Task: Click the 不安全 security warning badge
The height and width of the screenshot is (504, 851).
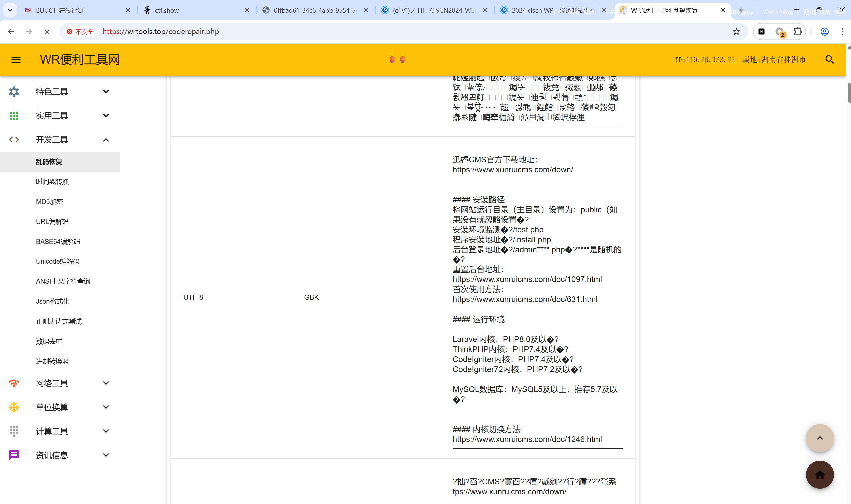Action: tap(80, 32)
